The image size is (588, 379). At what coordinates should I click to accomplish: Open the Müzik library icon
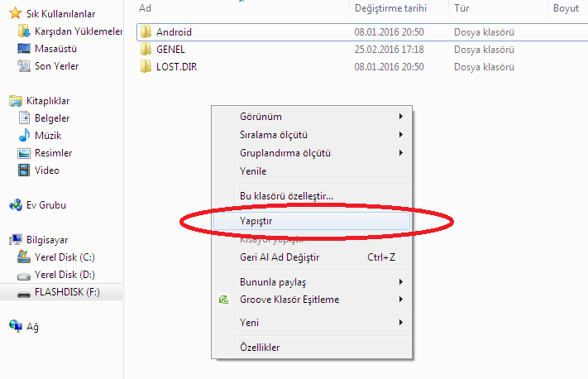pyautogui.click(x=25, y=136)
